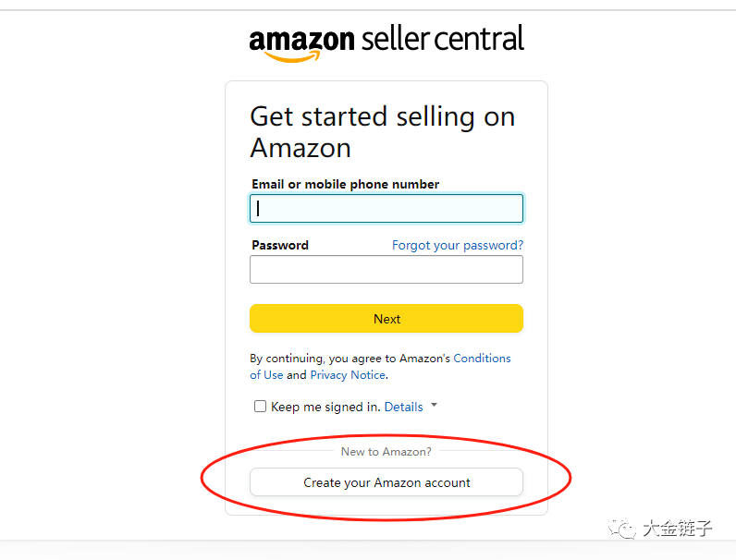This screenshot has width=736, height=560.
Task: Click Create your Amazon account button
Action: click(x=386, y=482)
